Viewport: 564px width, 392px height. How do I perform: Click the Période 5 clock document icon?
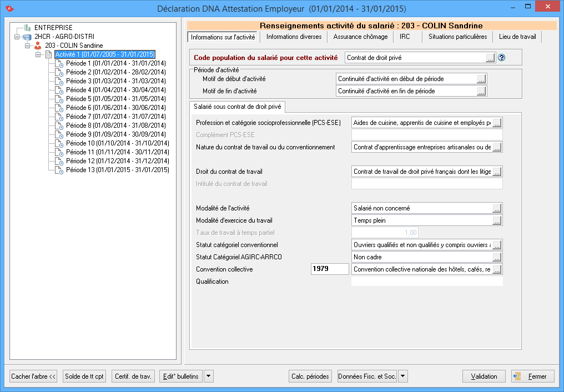59,99
